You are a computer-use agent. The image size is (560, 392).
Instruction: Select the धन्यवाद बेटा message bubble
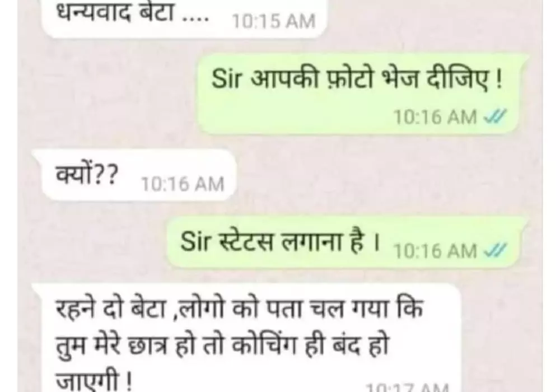click(x=184, y=18)
